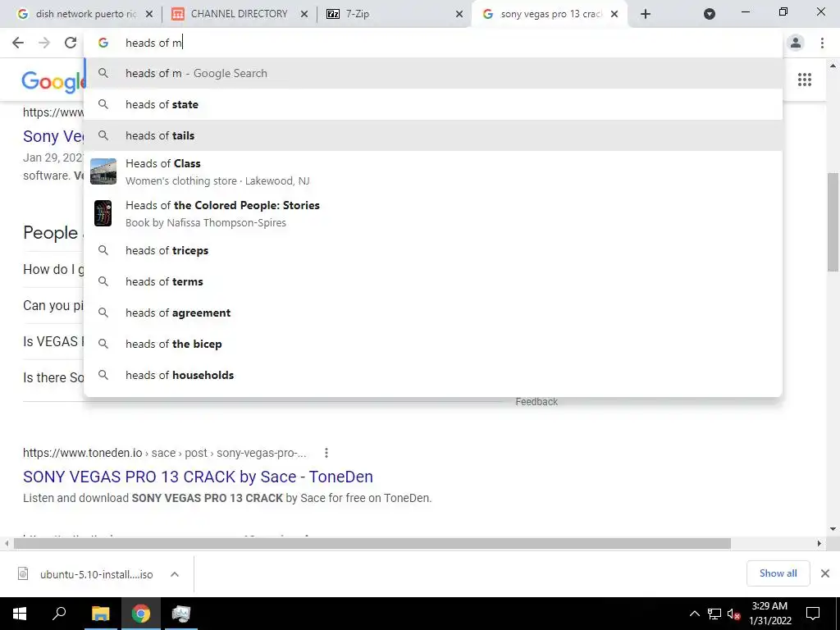840x630 pixels.
Task: Click the horizontal scrollbar thumb
Action: [372, 544]
